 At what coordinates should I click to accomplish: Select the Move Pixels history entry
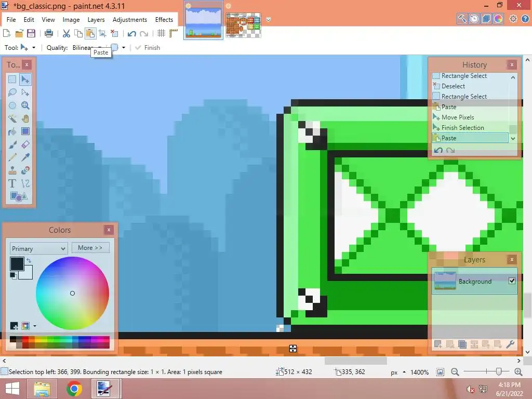(470, 117)
